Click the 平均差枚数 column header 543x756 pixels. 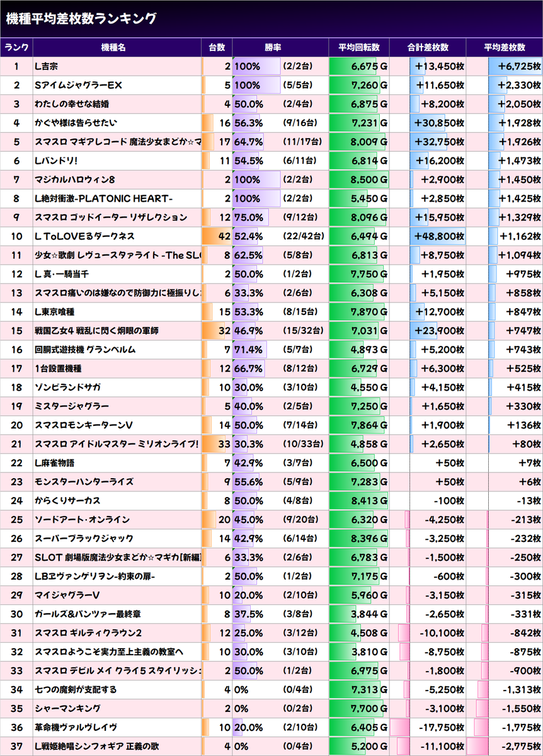pos(505,47)
